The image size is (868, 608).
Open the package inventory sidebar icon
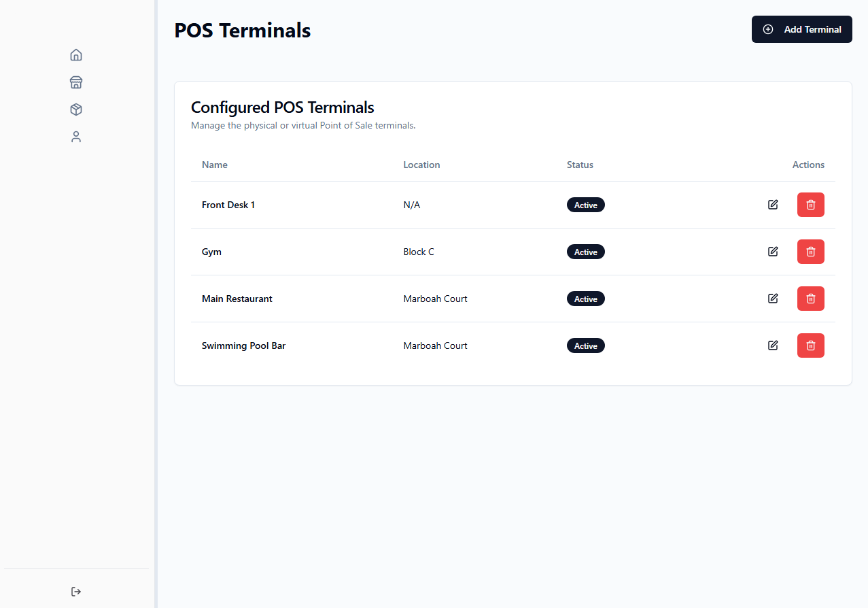coord(75,109)
